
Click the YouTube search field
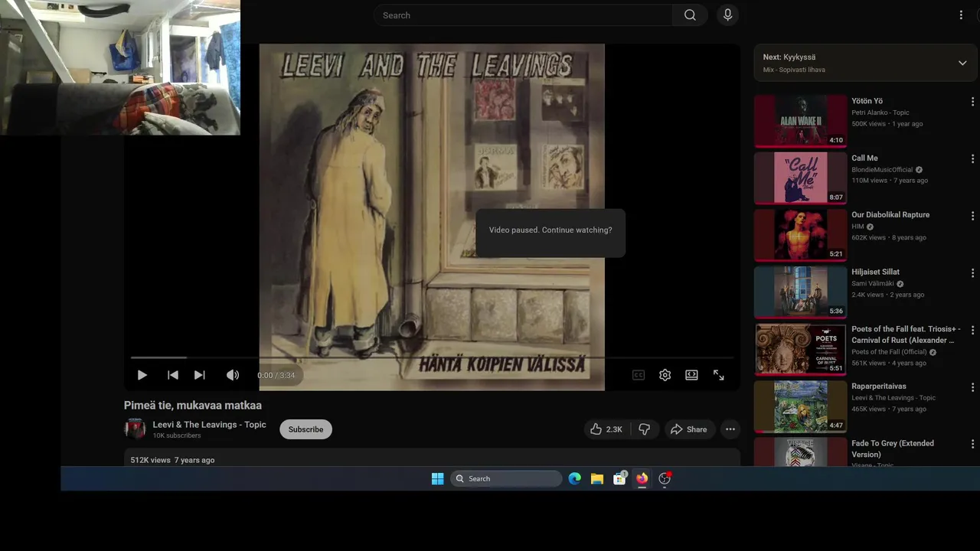(523, 15)
